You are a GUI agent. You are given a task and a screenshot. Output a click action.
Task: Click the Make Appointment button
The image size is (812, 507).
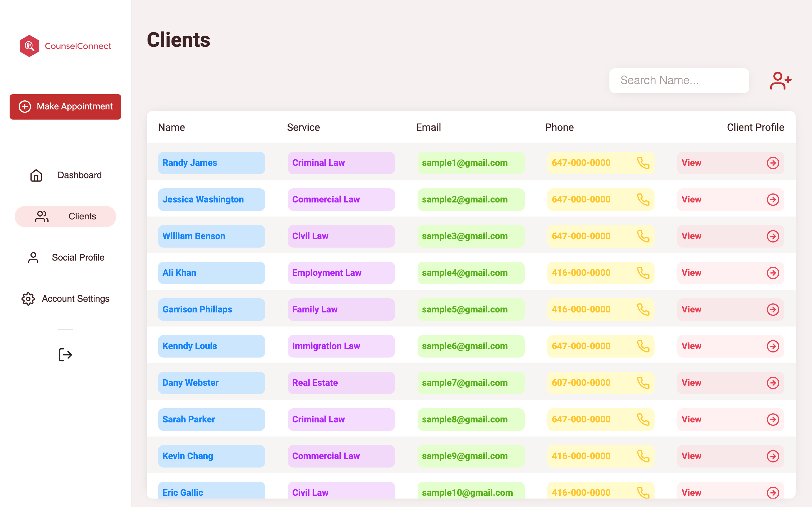65,107
